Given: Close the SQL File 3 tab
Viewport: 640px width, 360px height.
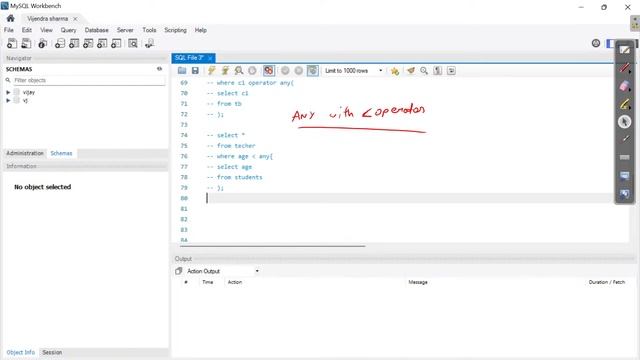Looking at the screenshot, I should click(210, 58).
